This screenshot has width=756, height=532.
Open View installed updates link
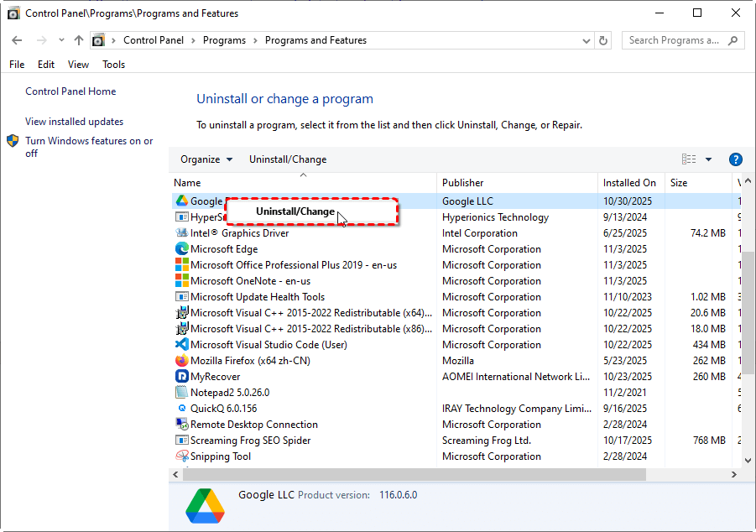coord(74,122)
